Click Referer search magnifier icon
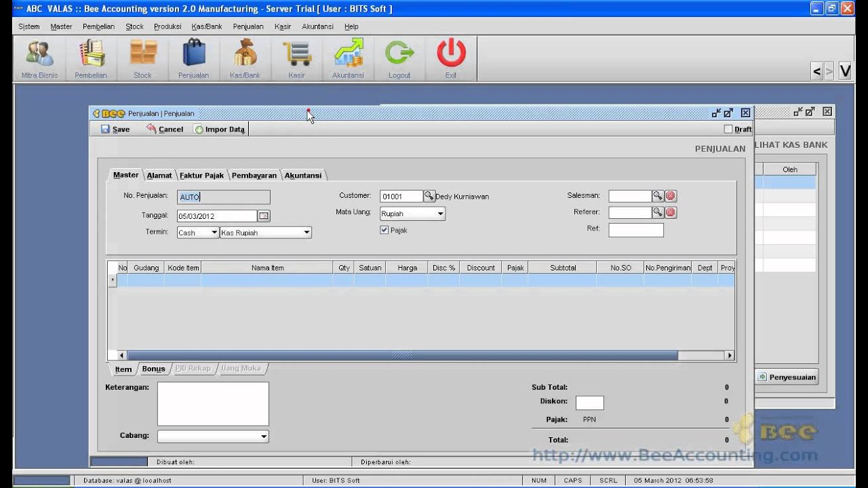The width and height of the screenshot is (868, 488). 658,212
